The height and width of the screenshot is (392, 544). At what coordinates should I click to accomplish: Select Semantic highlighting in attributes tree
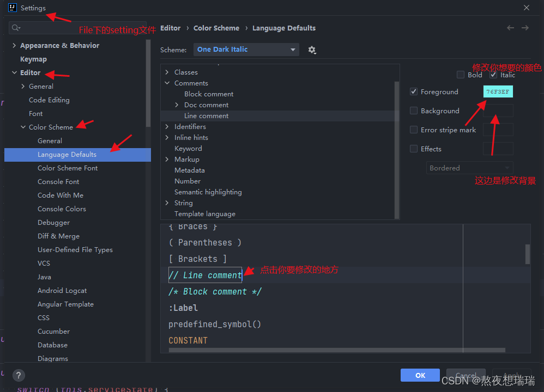[x=208, y=192]
